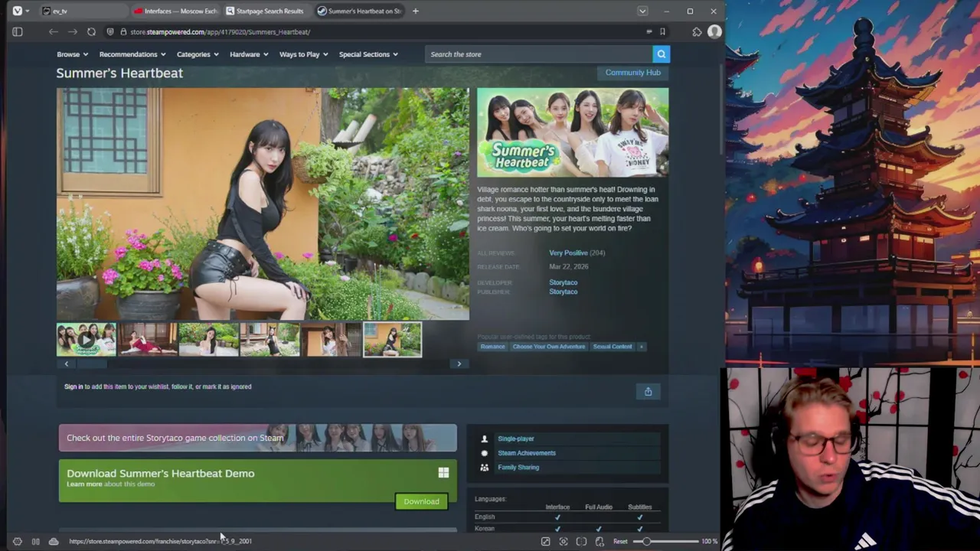The width and height of the screenshot is (980, 551).
Task: Switch to the Interfaces — Moscow Exchange tab
Action: coord(175,11)
